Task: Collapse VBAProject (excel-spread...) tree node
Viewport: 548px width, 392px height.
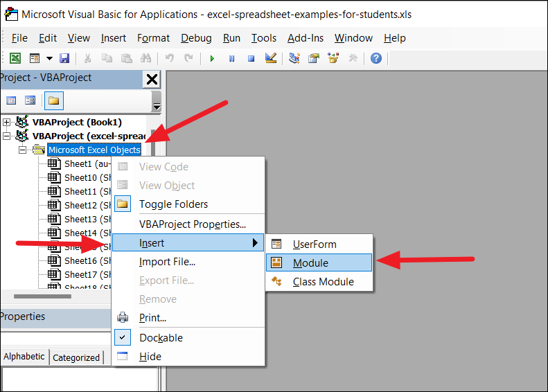Action: (x=6, y=136)
